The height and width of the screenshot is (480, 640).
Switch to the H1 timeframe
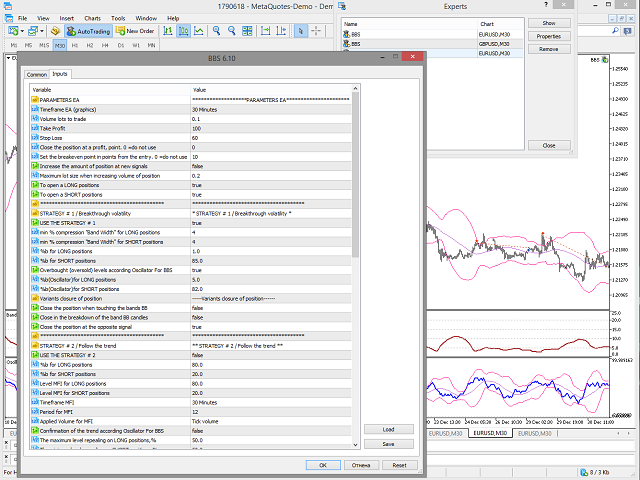76,45
